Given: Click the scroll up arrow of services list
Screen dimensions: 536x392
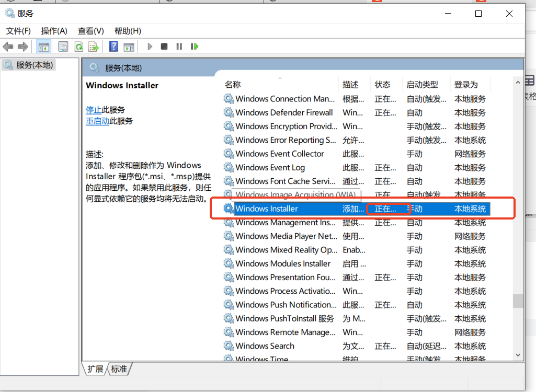Looking at the screenshot, I should 518,83.
